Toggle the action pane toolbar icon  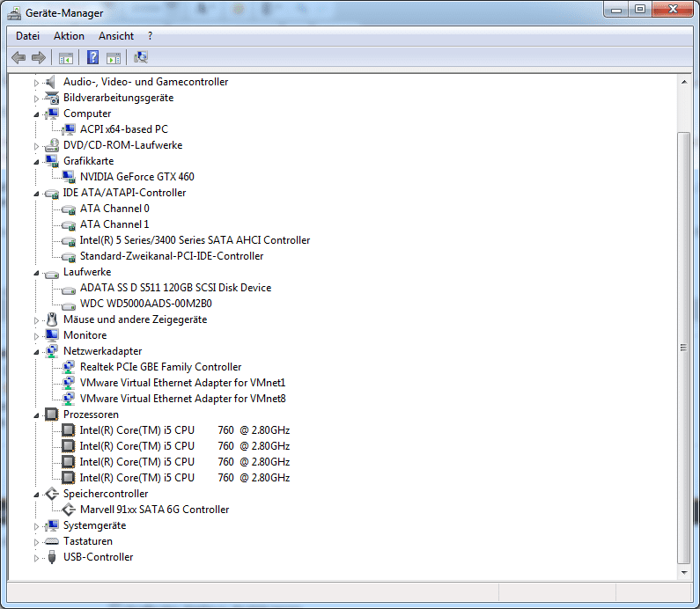pyautogui.click(x=114, y=58)
